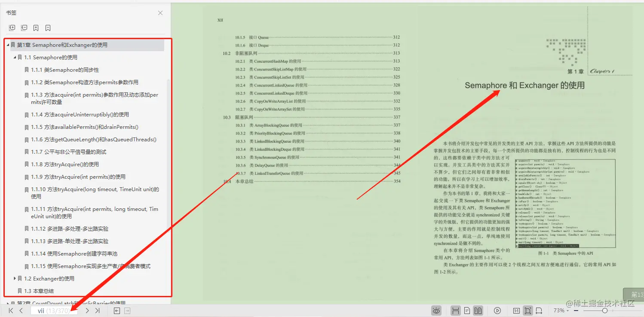Click bookmark icon beside 1.1.14 字符串池
The width and height of the screenshot is (644, 317).
coord(27,254)
